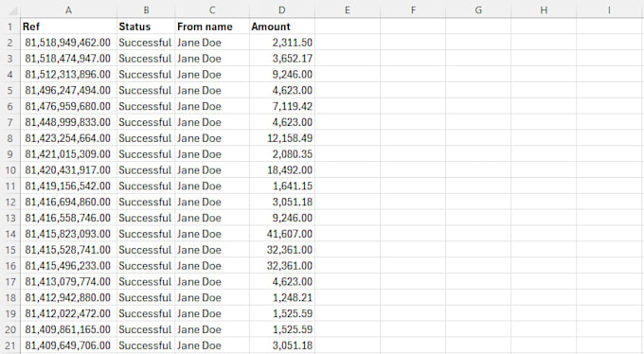Select row 21 header
The width and height of the screenshot is (644, 354).
point(10,345)
